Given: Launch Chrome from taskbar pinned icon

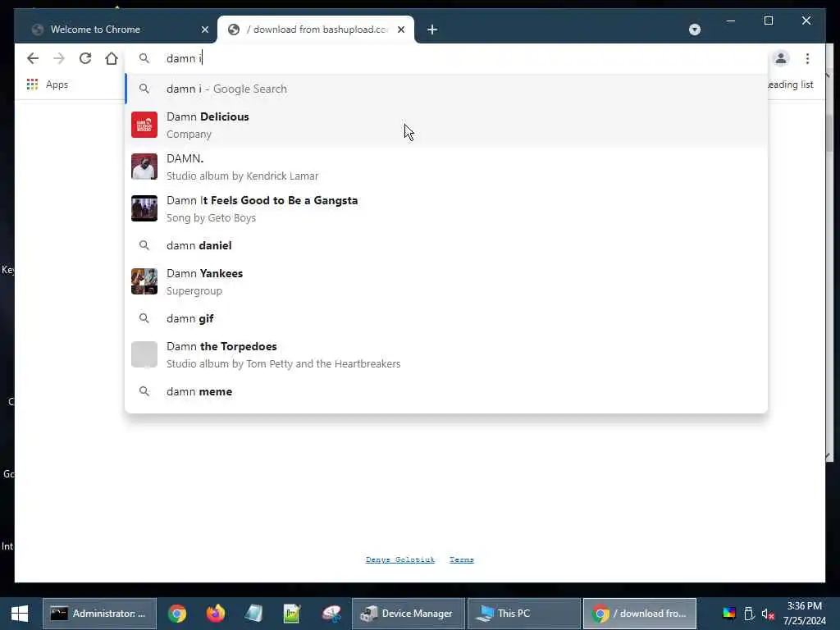Looking at the screenshot, I should pos(177,614).
